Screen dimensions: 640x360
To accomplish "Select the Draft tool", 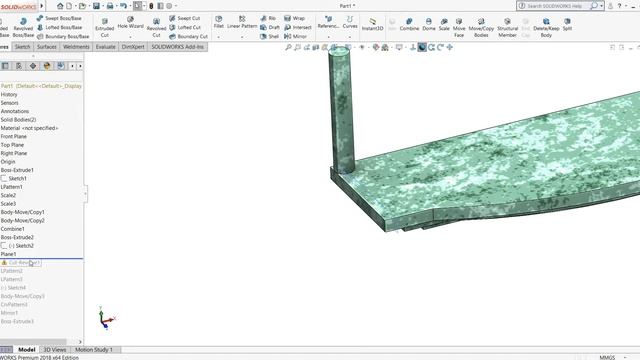I will 270,27.
